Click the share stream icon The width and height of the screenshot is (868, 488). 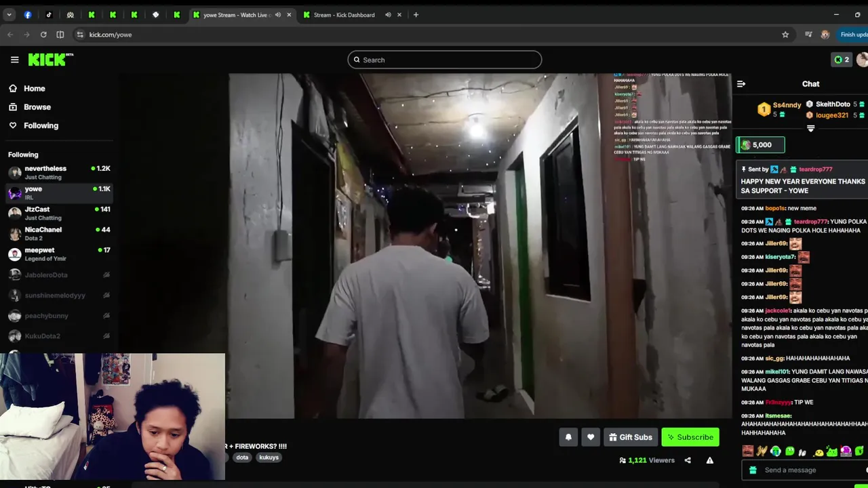pyautogui.click(x=688, y=460)
